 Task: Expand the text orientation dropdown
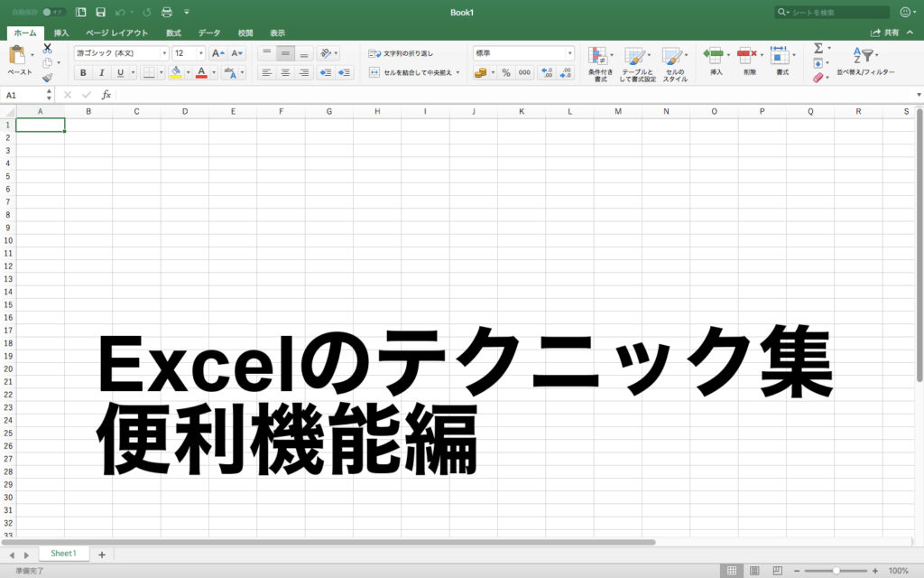(336, 53)
